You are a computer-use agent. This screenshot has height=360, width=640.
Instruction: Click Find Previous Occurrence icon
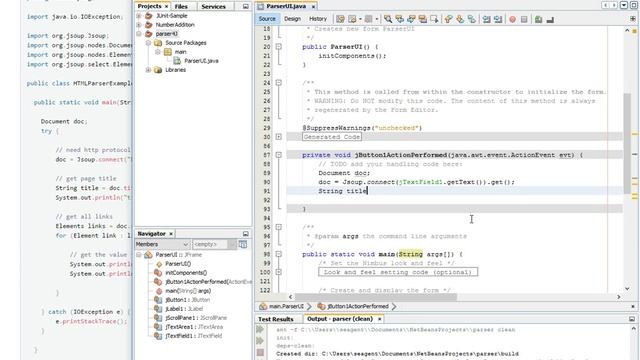click(x=399, y=19)
